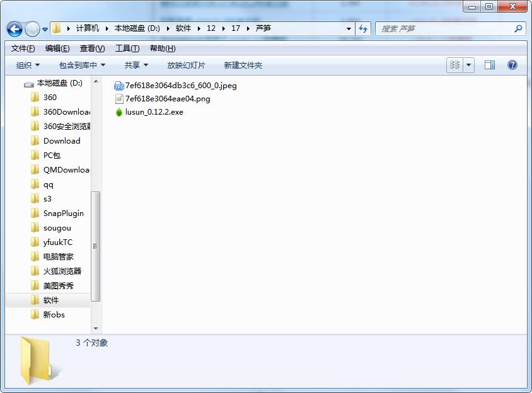Select 软件 in the address bar path
Image resolution: width=532 pixels, height=393 pixels.
[x=183, y=28]
